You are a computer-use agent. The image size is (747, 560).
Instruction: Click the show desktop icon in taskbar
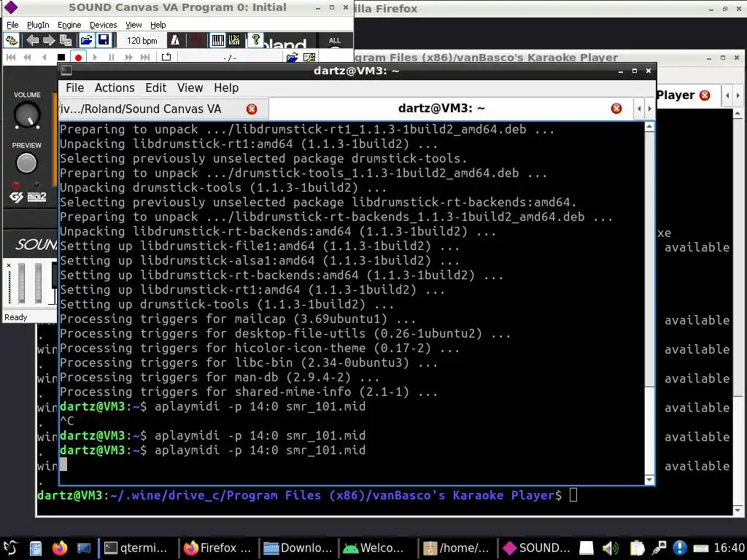point(83,548)
